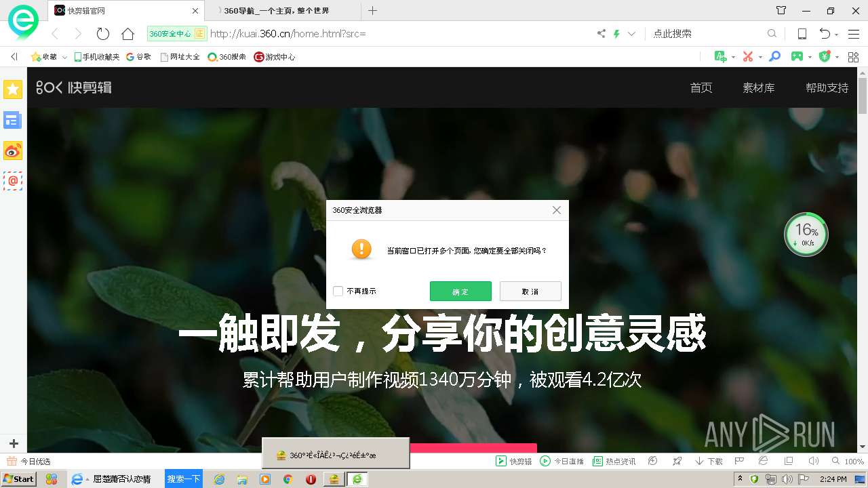Click the 快剪辑 site logo
Image resolution: width=868 pixels, height=488 pixels.
pyautogui.click(x=74, y=87)
